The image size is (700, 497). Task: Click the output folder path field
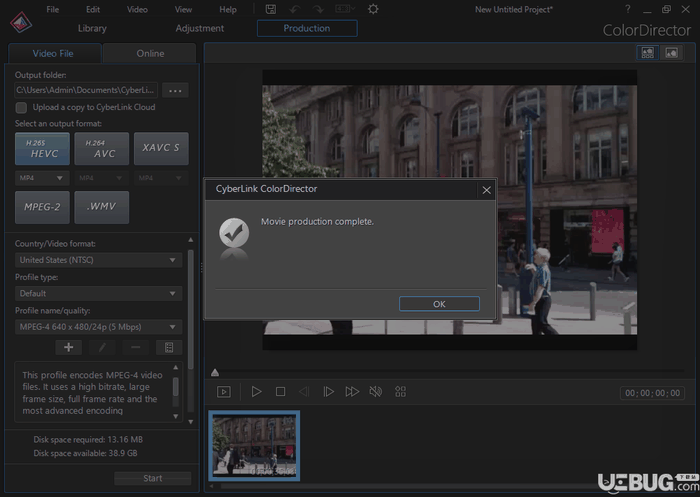(x=86, y=90)
